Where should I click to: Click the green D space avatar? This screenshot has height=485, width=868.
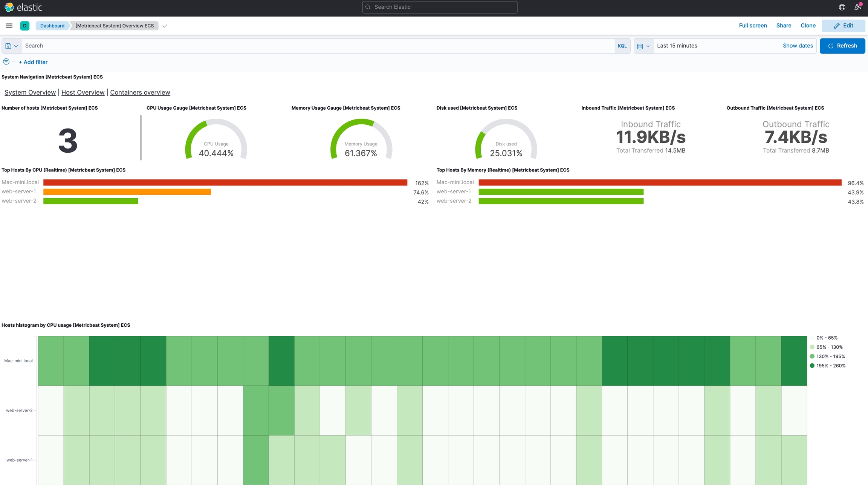pos(25,26)
